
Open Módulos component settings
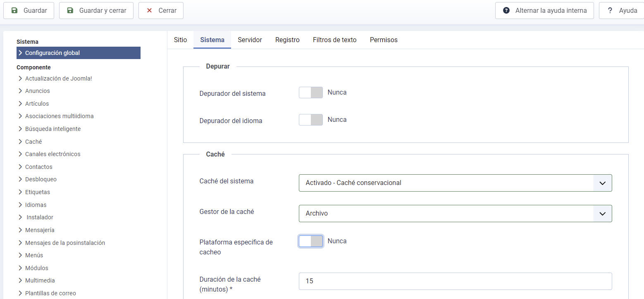[36, 268]
